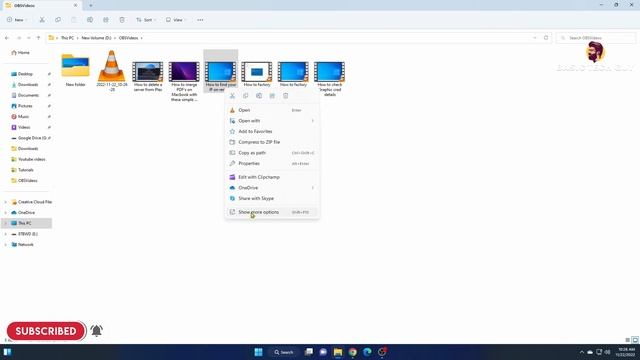The image size is (640, 360).
Task: Expand the OneDrive node in the navigation pane
Action: click(x=5, y=213)
